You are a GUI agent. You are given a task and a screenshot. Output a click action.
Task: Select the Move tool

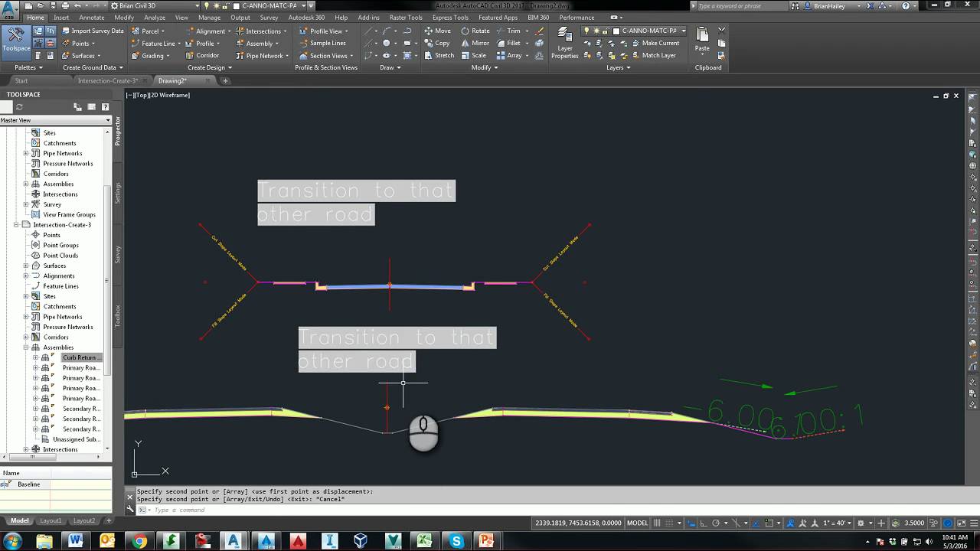[x=437, y=31]
